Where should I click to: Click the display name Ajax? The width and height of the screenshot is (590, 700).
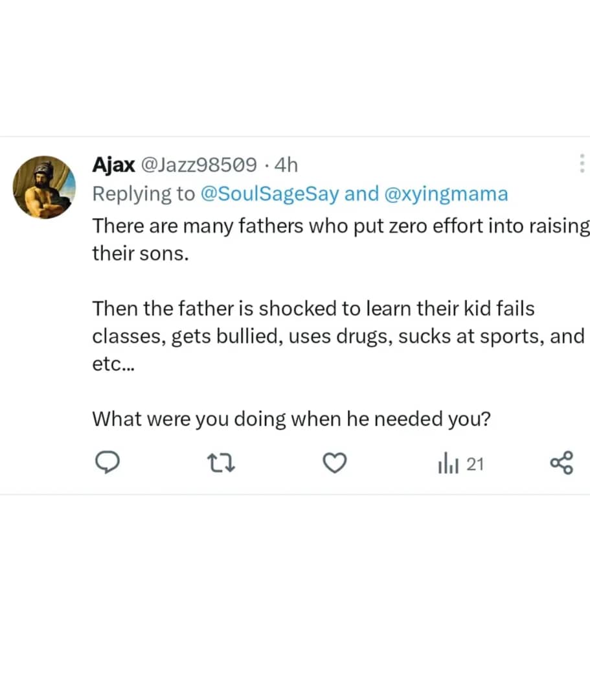(x=113, y=165)
